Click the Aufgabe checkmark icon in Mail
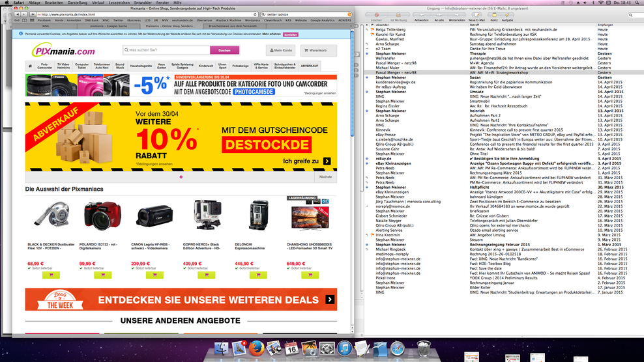Screen dimensions: 644x362 pyautogui.click(x=507, y=15)
